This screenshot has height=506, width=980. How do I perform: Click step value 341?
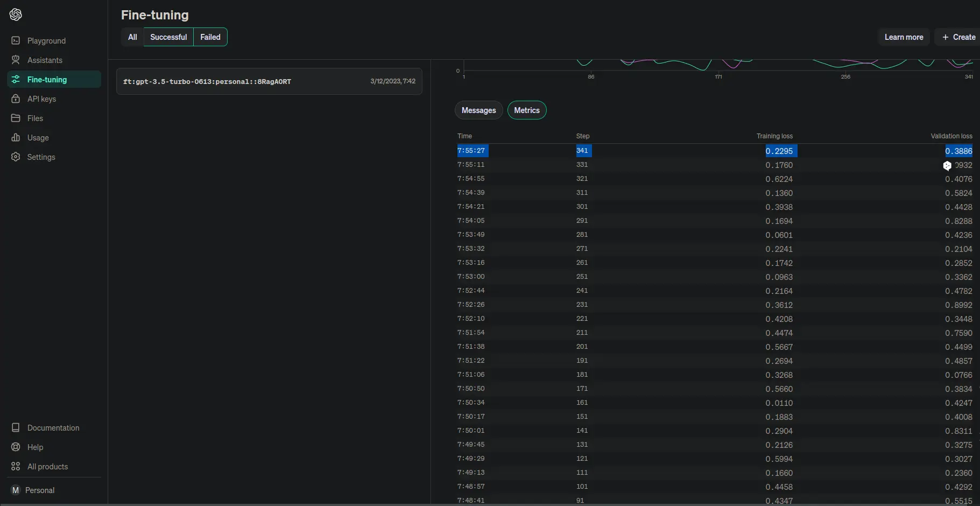[x=583, y=151]
